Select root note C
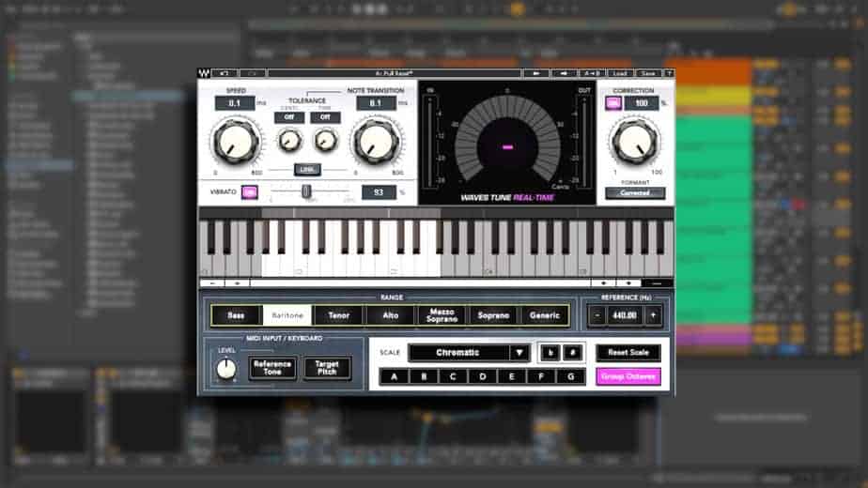This screenshot has width=868, height=488. [x=453, y=376]
